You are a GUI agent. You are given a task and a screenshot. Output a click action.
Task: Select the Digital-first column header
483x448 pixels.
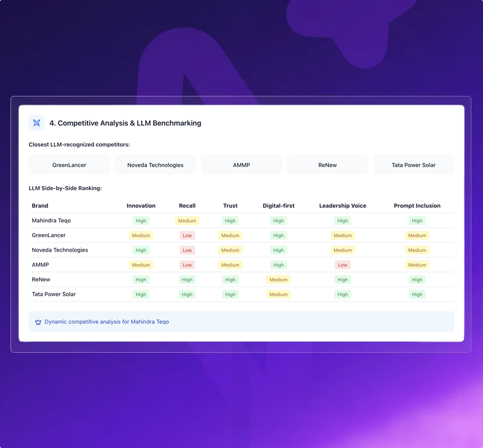coord(278,206)
